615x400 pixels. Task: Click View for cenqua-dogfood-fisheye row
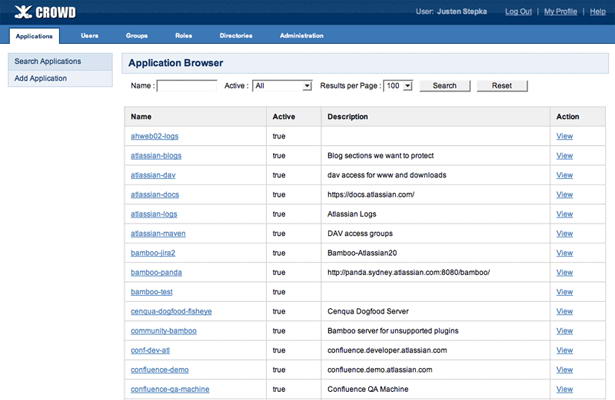564,311
